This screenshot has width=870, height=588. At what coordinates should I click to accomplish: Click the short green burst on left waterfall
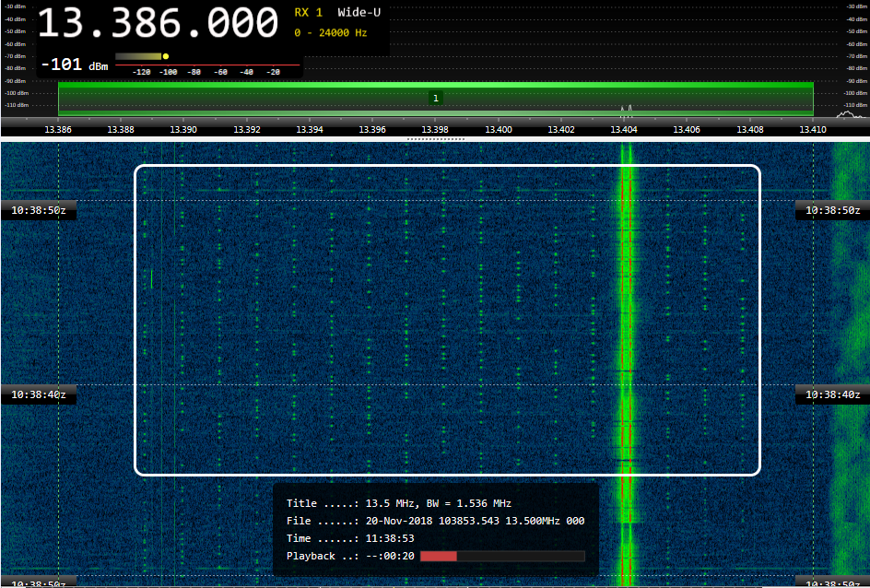point(152,278)
